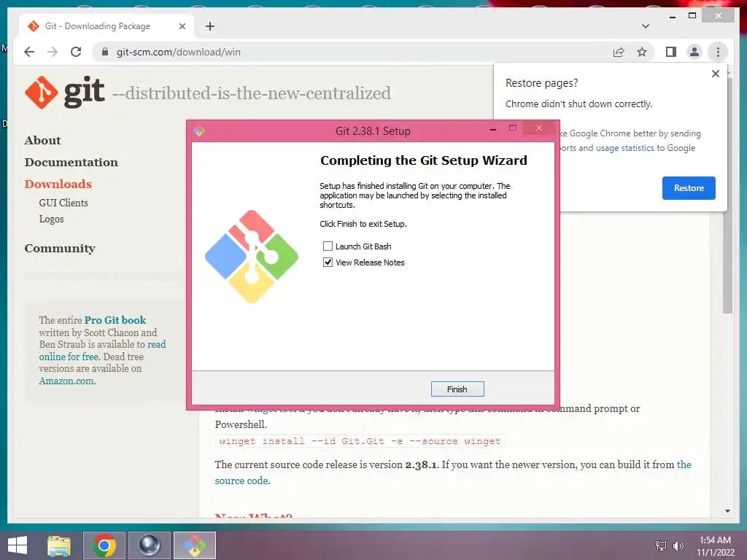The image size is (747, 560).
Task: Share this page icon in address bar
Action: pyautogui.click(x=619, y=52)
